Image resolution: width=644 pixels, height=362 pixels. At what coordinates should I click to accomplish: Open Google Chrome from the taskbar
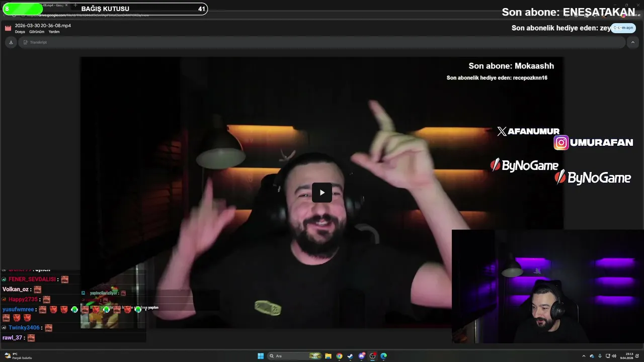coord(339,356)
